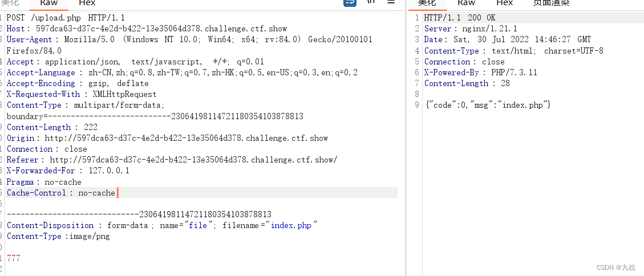Click the Origin header line

tap(167, 138)
